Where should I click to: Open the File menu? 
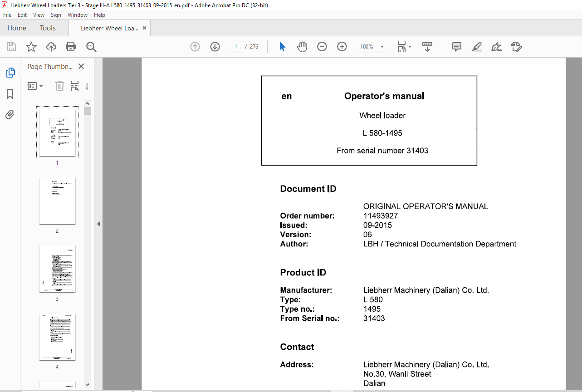[7, 15]
